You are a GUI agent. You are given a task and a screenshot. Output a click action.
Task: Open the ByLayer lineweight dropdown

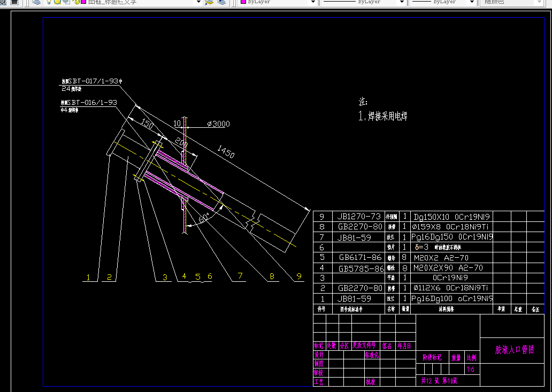click(x=443, y=2)
